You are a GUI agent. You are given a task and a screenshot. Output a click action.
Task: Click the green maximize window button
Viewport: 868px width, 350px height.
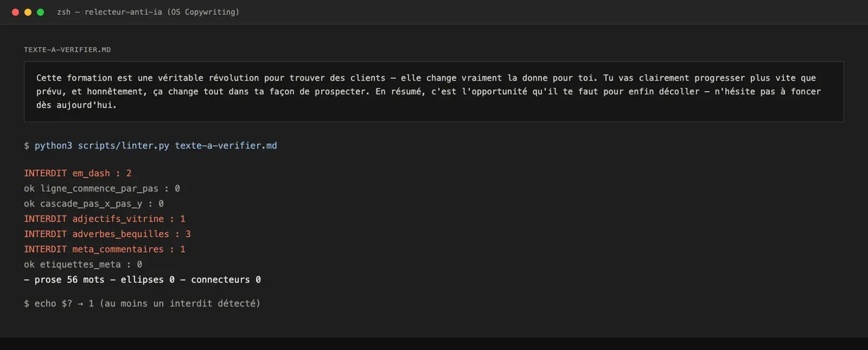click(40, 12)
